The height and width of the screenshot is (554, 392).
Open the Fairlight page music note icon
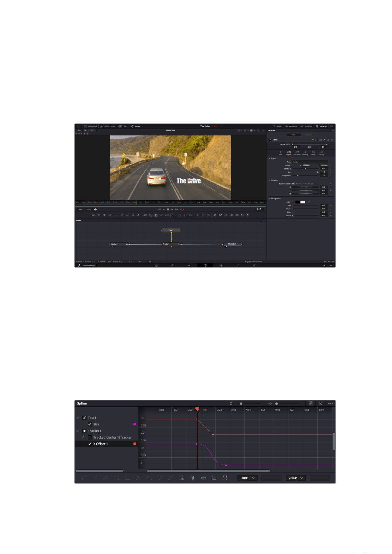[x=238, y=265]
